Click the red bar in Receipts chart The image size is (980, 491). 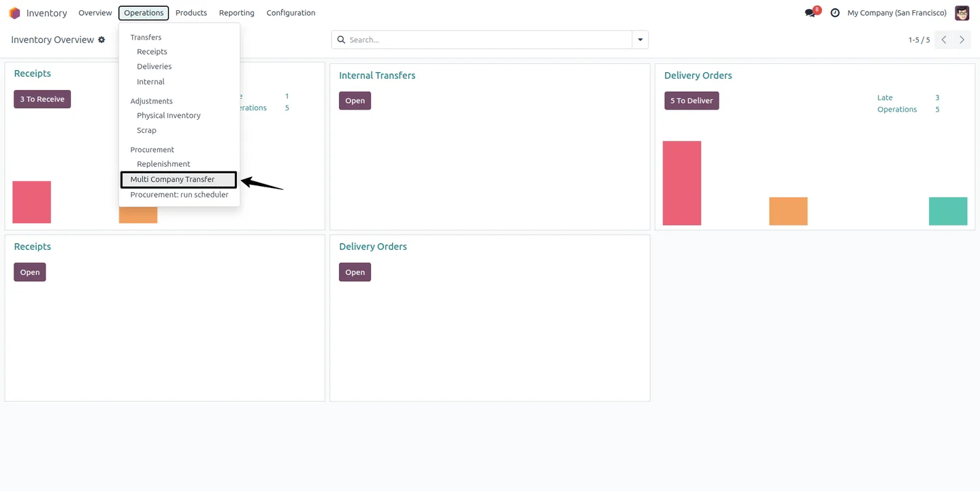(x=32, y=202)
